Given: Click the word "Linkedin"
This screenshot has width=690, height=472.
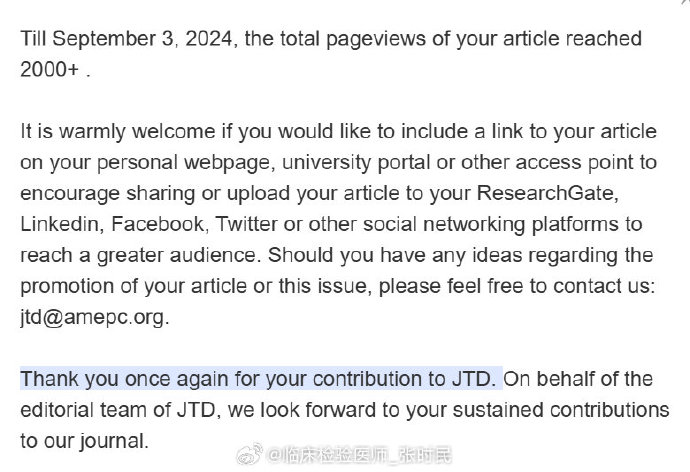Looking at the screenshot, I should (59, 224).
